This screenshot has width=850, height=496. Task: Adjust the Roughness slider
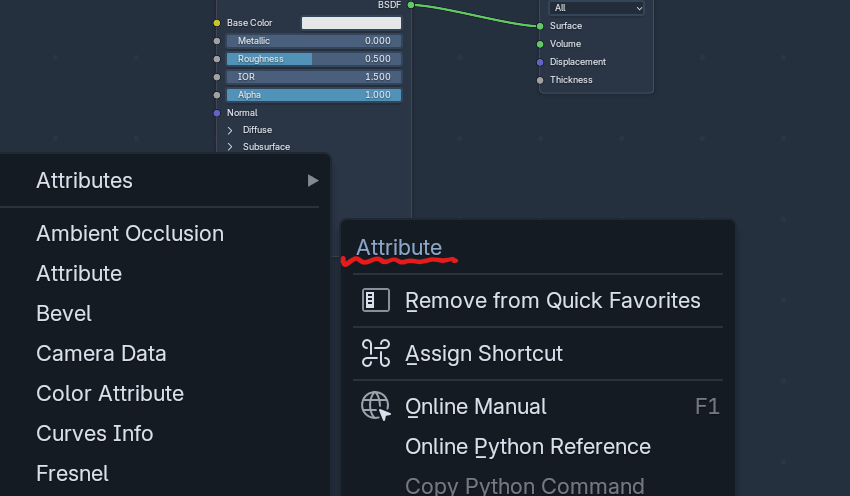coord(314,59)
